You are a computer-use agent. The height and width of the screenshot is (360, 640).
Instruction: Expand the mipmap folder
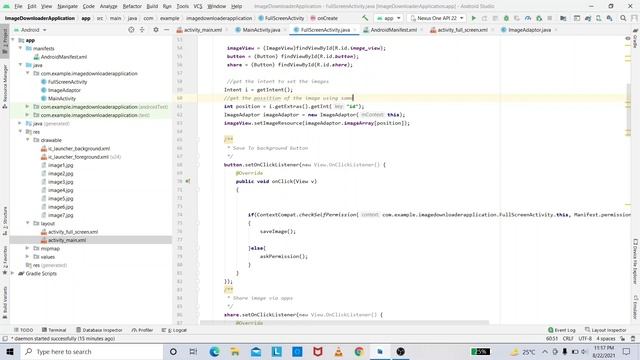28,248
